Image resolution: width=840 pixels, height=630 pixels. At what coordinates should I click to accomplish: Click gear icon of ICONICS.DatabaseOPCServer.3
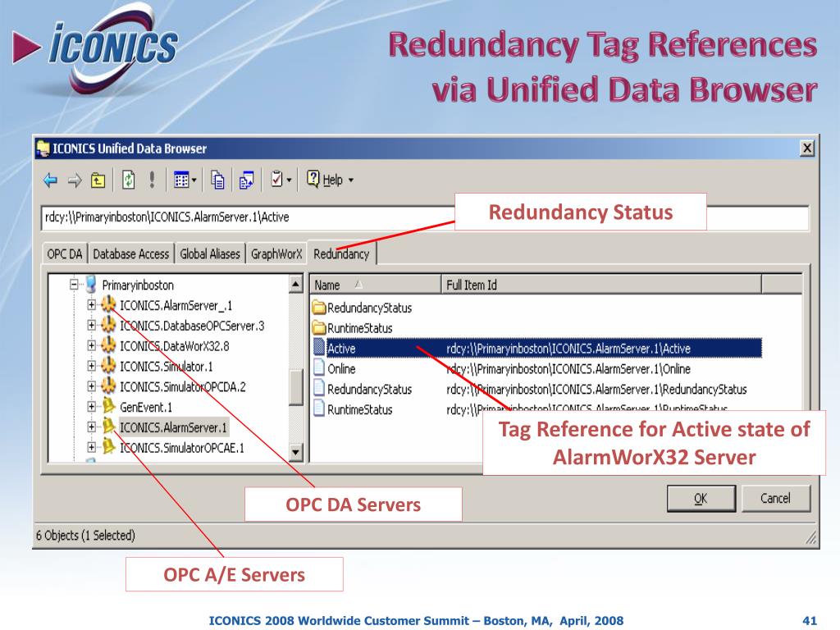pos(108,325)
